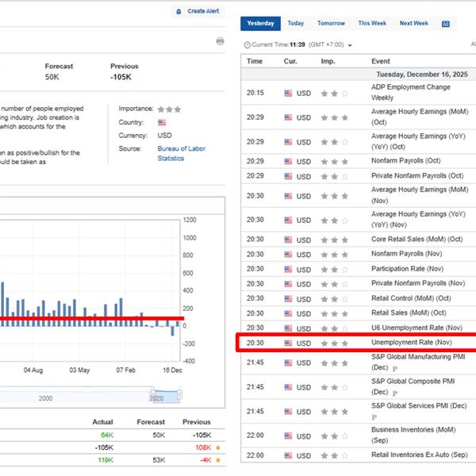476x476 pixels.
Task: Show the Next Week events tab
Action: click(x=413, y=24)
